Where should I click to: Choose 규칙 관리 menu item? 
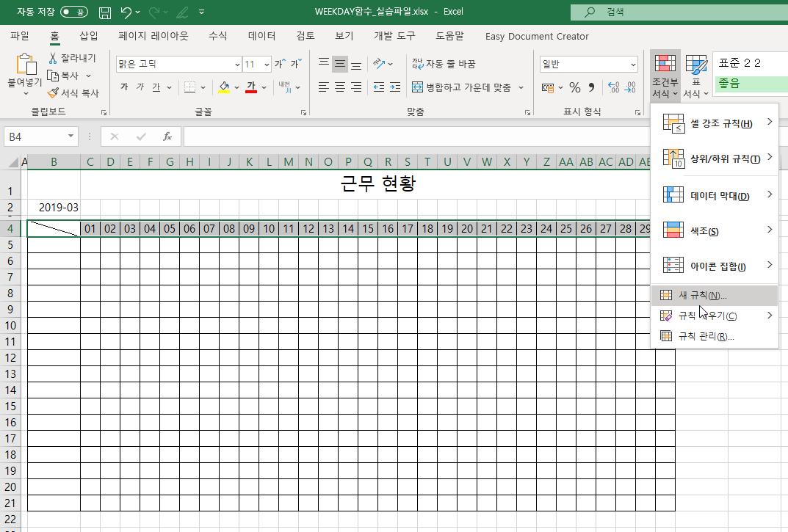coord(715,336)
